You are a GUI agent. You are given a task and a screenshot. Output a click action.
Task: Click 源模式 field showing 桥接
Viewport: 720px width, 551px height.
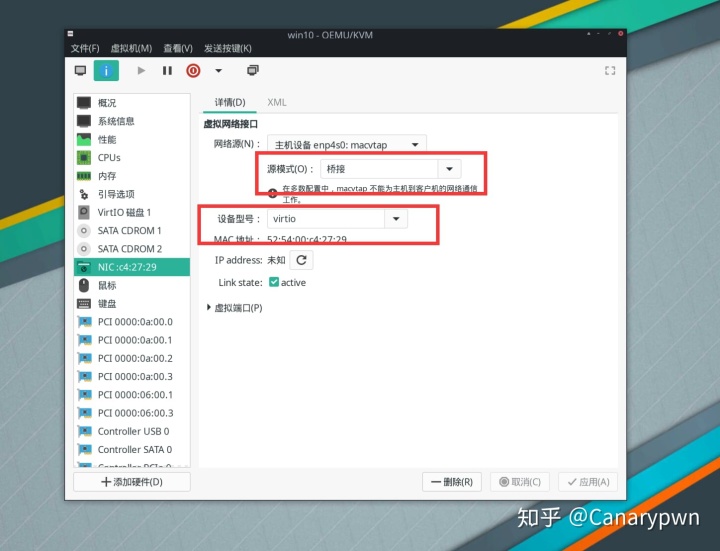[379, 169]
